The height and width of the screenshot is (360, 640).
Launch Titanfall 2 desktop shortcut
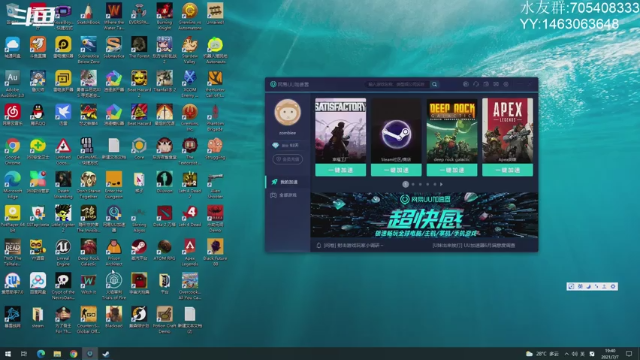click(164, 82)
